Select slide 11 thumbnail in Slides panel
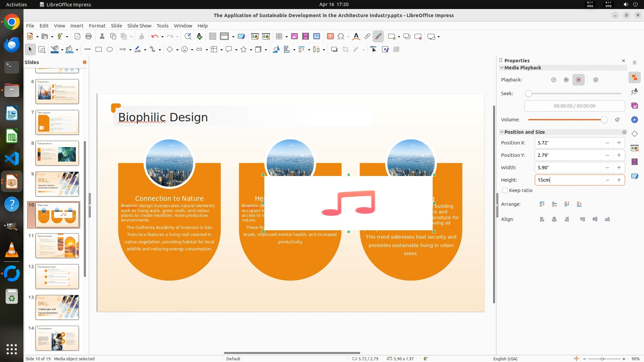The image size is (644, 362). (x=57, y=246)
